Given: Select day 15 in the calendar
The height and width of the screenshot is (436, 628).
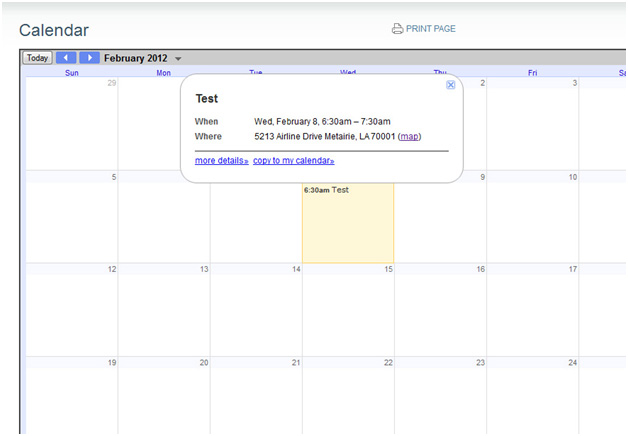Looking at the screenshot, I should (x=388, y=269).
